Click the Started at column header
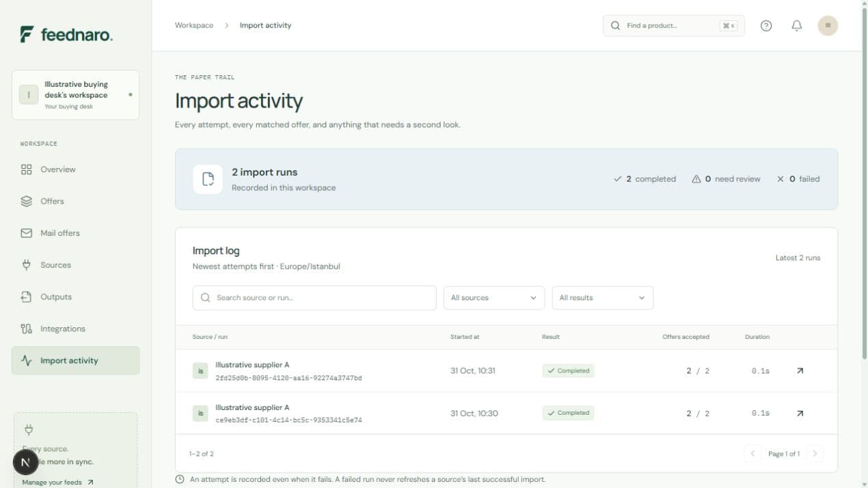 (465, 337)
